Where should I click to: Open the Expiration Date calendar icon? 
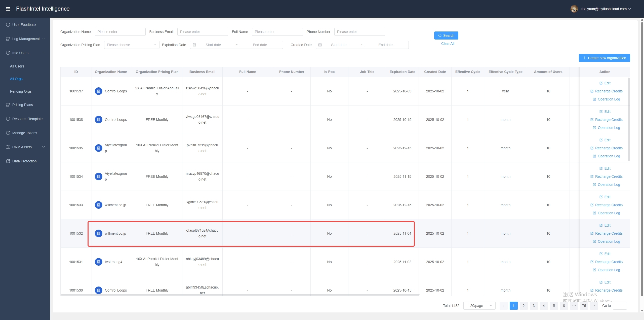click(x=194, y=45)
